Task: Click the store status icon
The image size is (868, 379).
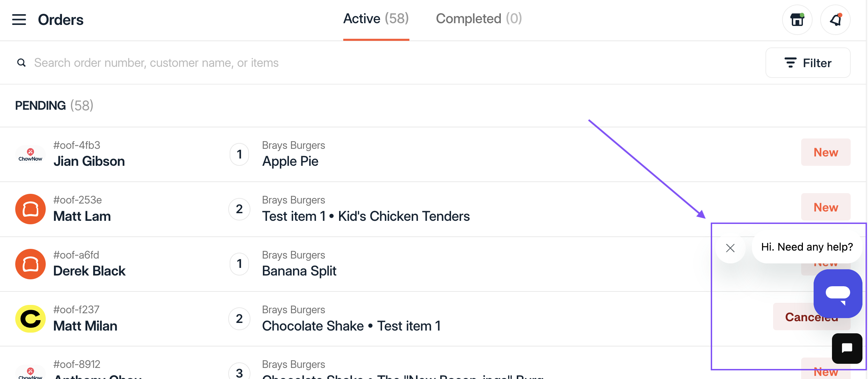Action: (x=797, y=20)
